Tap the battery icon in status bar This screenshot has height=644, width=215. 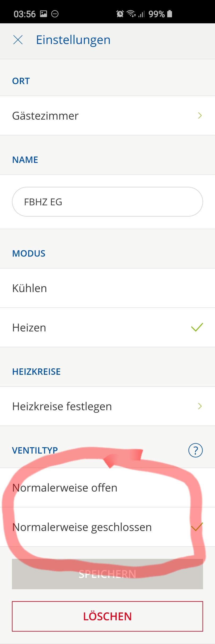pos(170,14)
